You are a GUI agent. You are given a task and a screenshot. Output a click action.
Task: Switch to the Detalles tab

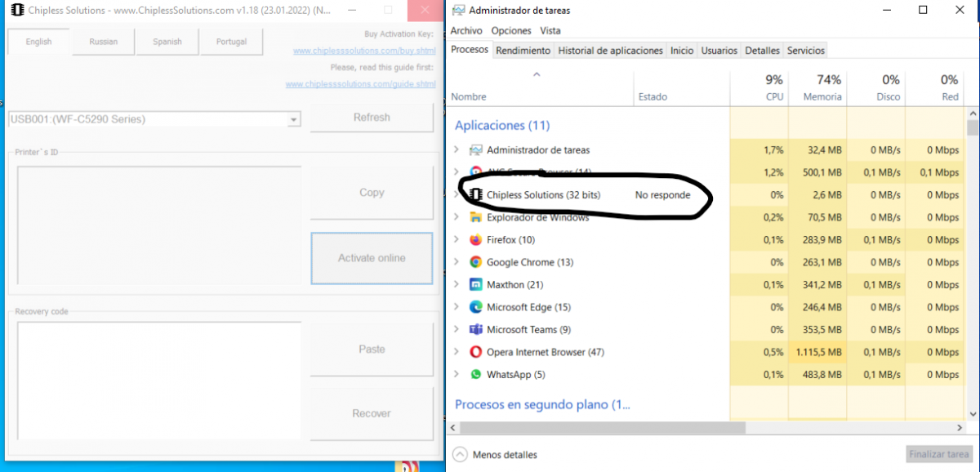(762, 51)
